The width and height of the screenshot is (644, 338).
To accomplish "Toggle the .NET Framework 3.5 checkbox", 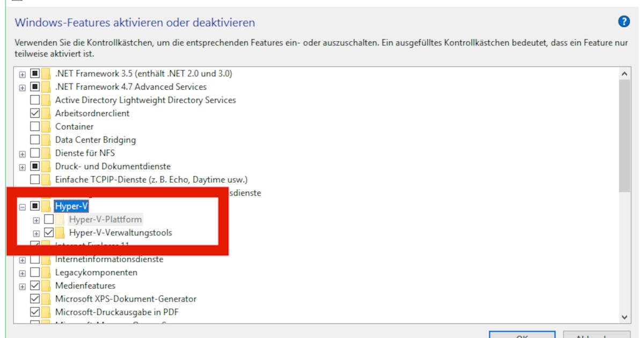I will coord(35,73).
